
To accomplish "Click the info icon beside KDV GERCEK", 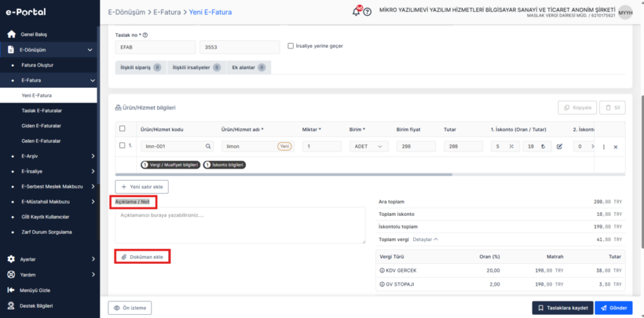I will (382, 270).
